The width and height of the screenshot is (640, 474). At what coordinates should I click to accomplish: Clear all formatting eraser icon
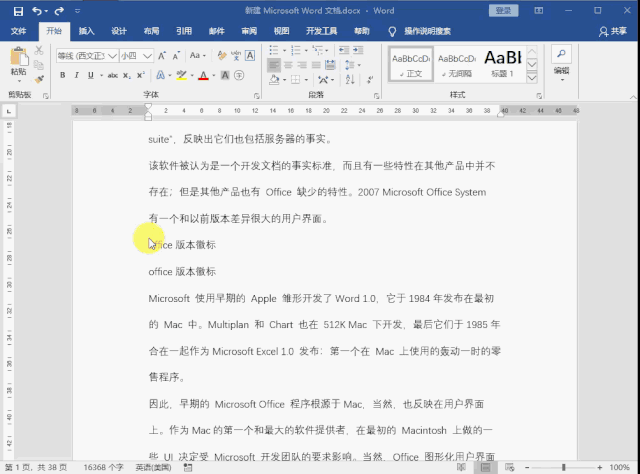point(222,56)
